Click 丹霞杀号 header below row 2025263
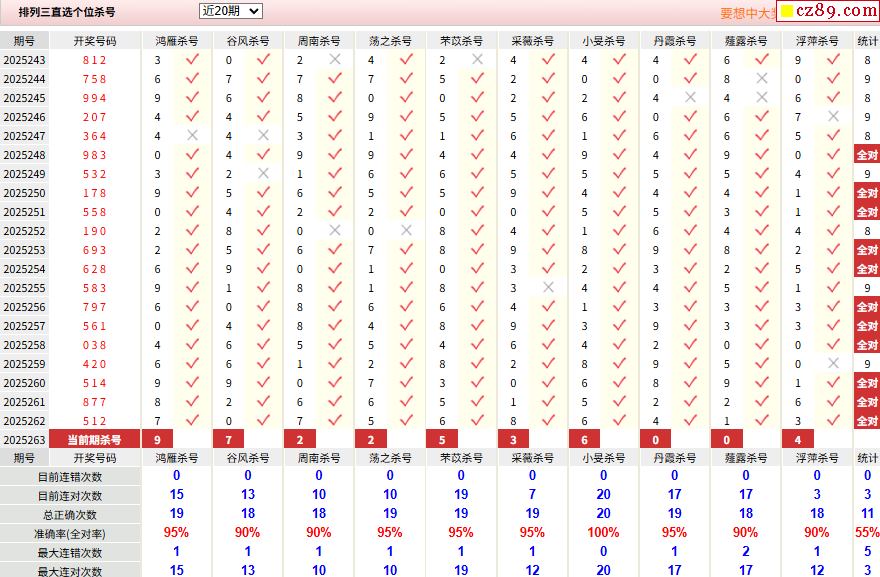880x577 pixels. (675, 458)
